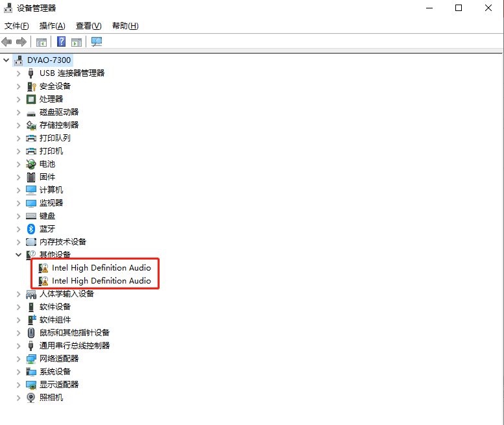Click the 监视器 monitor icon
The width and height of the screenshot is (504, 425).
click(31, 203)
